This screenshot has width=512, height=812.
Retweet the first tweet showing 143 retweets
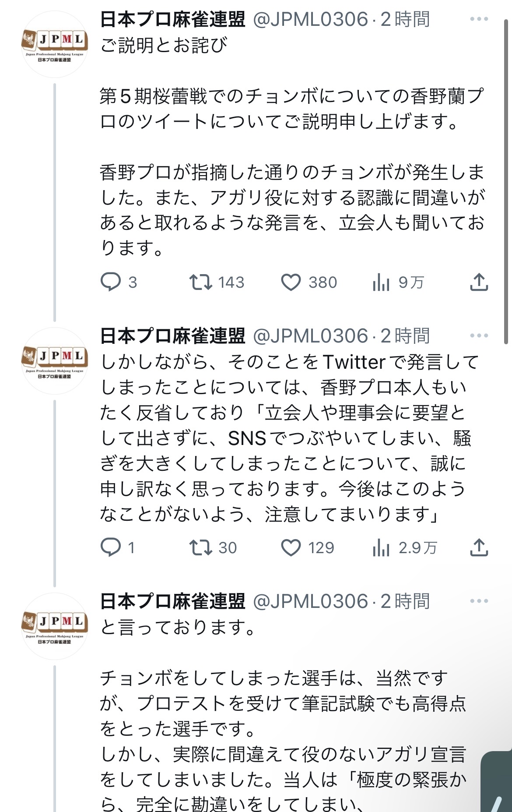200,282
